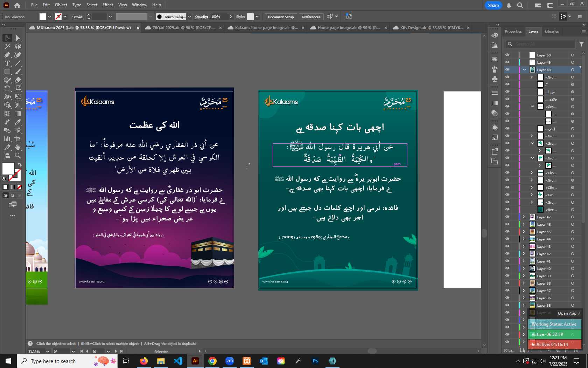
Task: Toggle visibility of Layer 47
Action: coord(507,217)
